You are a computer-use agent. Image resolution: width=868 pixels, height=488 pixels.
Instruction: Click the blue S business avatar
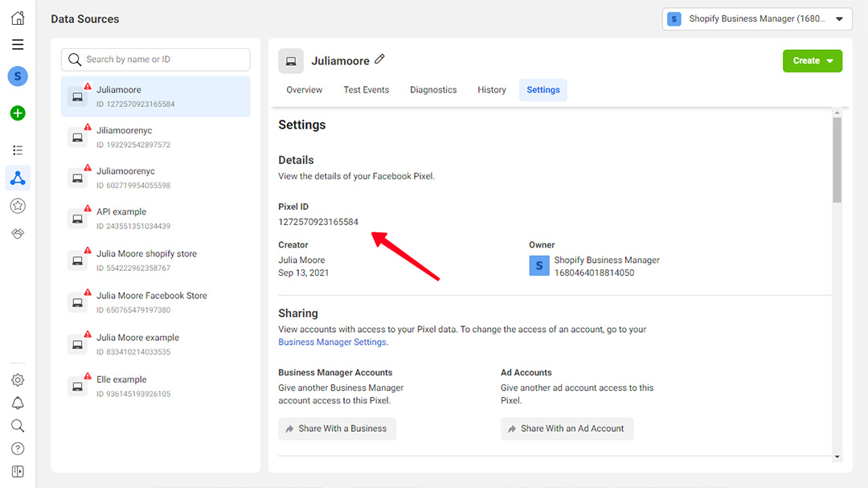click(x=18, y=76)
